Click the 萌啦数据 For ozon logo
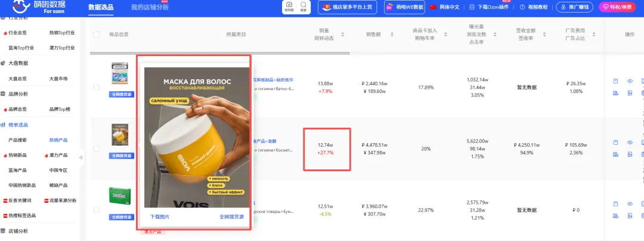Image resolution: width=644 pixels, height=241 pixels. tap(38, 7)
